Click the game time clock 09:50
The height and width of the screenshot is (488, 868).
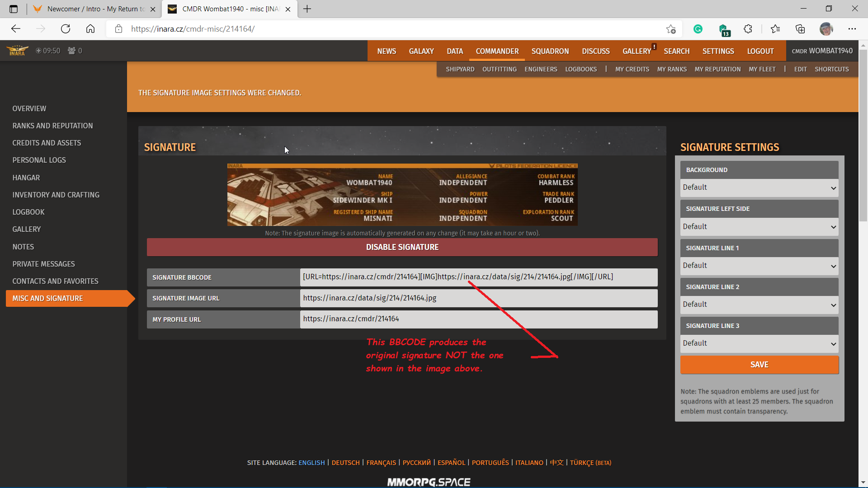[x=48, y=51]
